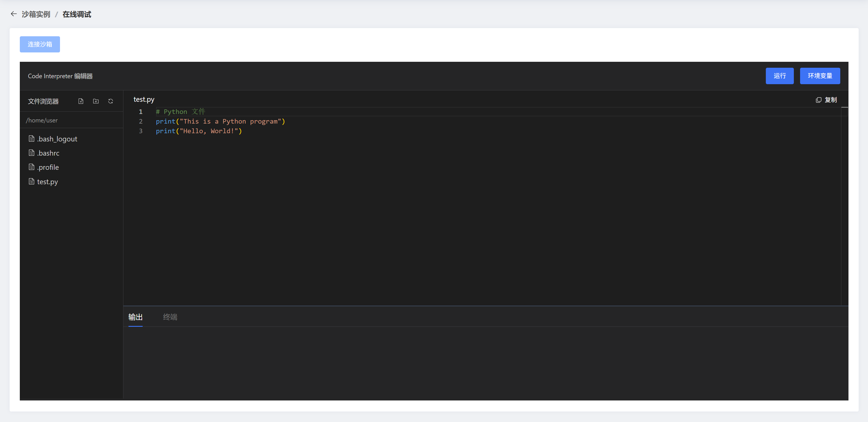Open the 环境变量 settings
Image resolution: width=868 pixels, height=422 pixels.
[x=820, y=76]
